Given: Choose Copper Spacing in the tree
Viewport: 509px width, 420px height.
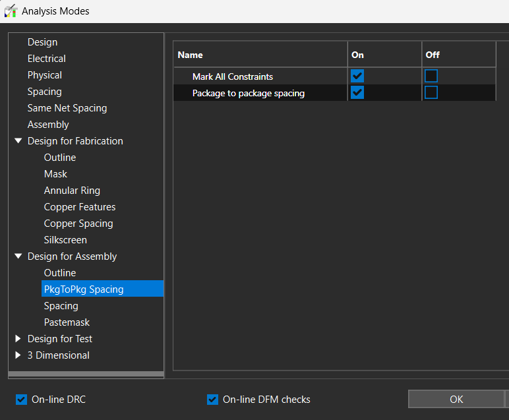Looking at the screenshot, I should coord(78,224).
